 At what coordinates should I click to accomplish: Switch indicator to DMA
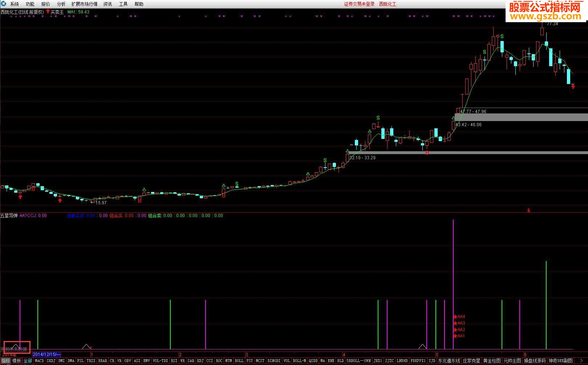coord(71,361)
